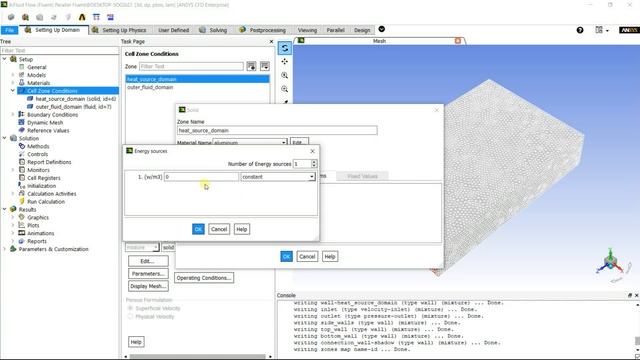
Task: Click the Zone Name text field
Action: click(277, 130)
